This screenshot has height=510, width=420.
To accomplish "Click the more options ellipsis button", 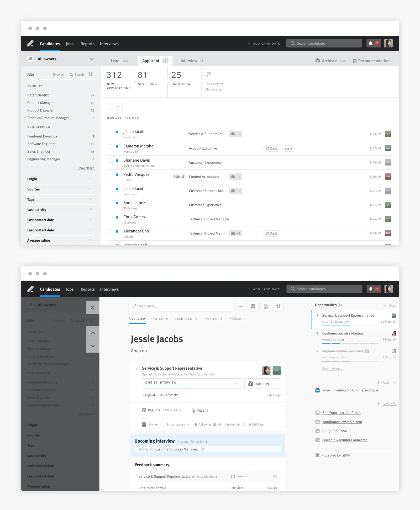I will pyautogui.click(x=240, y=306).
